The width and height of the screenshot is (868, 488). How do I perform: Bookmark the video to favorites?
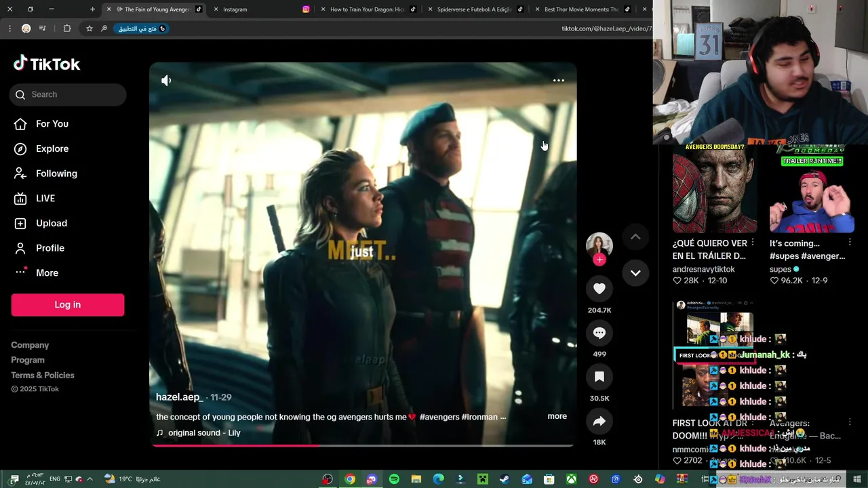point(599,377)
